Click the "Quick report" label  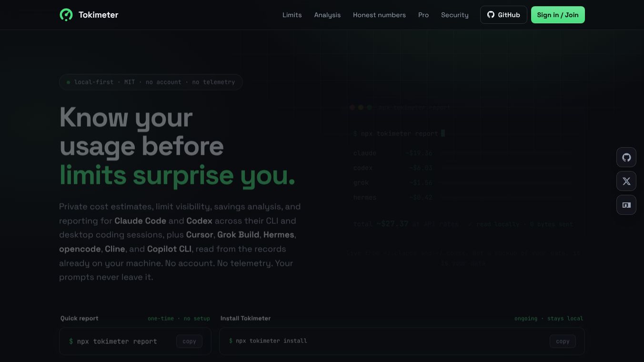click(x=80, y=318)
